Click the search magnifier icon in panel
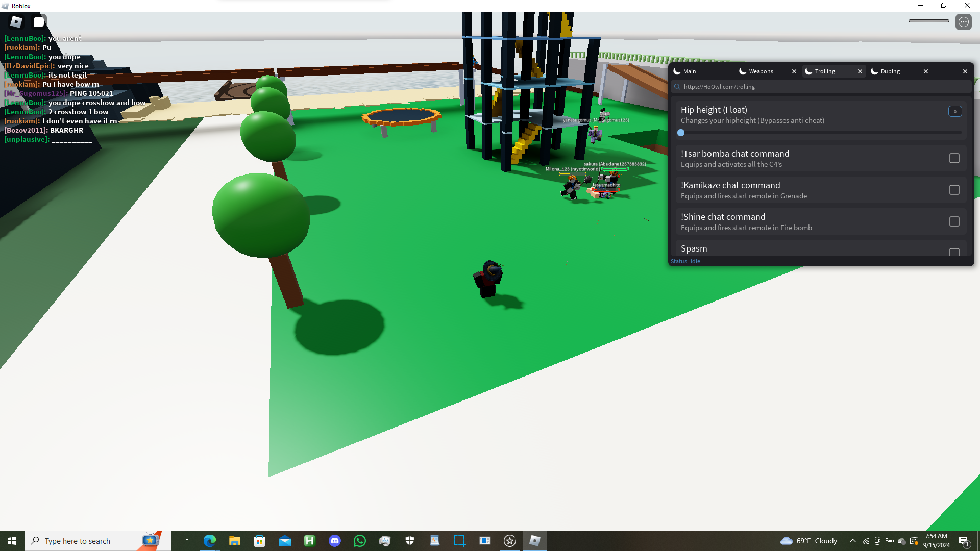 tap(677, 87)
